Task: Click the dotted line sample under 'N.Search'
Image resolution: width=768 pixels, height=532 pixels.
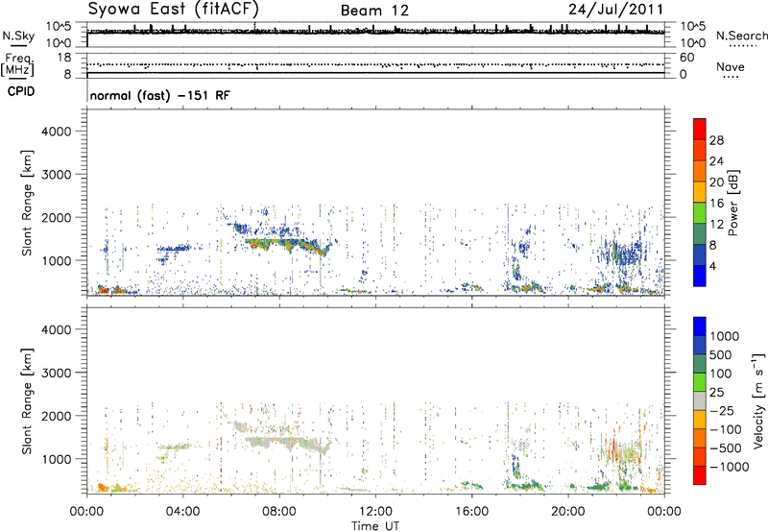Action: 743,46
